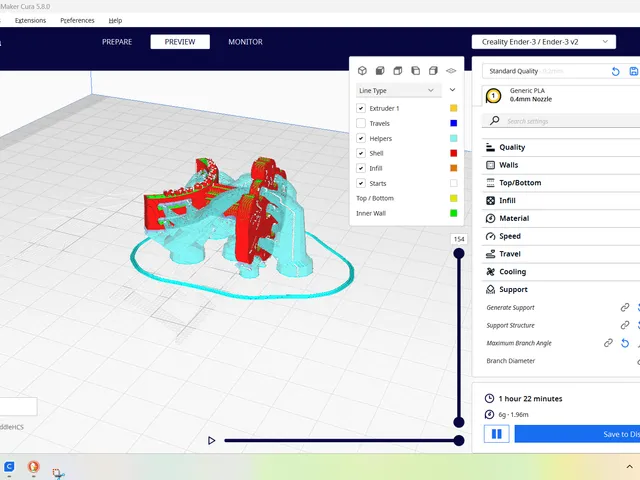Viewport: 640px width, 480px height.
Task: Enable the Travels checkbox
Action: pyautogui.click(x=361, y=123)
